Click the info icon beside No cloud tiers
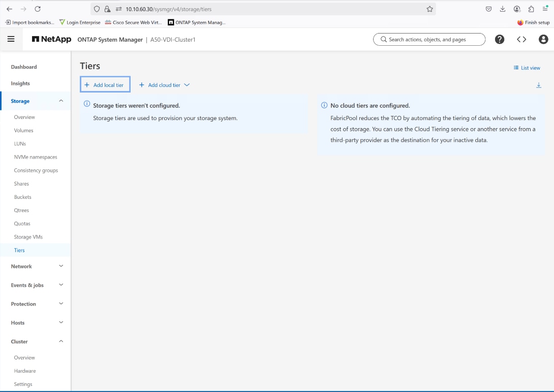This screenshot has width=554, height=392. pos(324,105)
